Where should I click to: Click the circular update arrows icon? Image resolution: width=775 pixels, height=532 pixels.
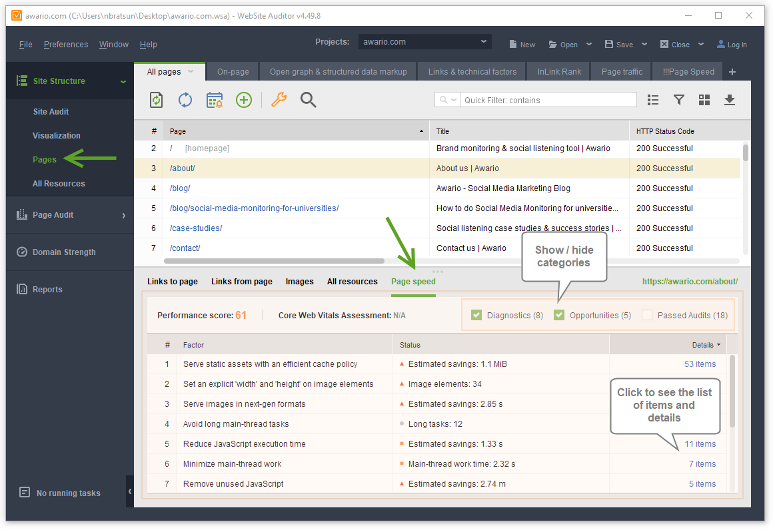185,100
